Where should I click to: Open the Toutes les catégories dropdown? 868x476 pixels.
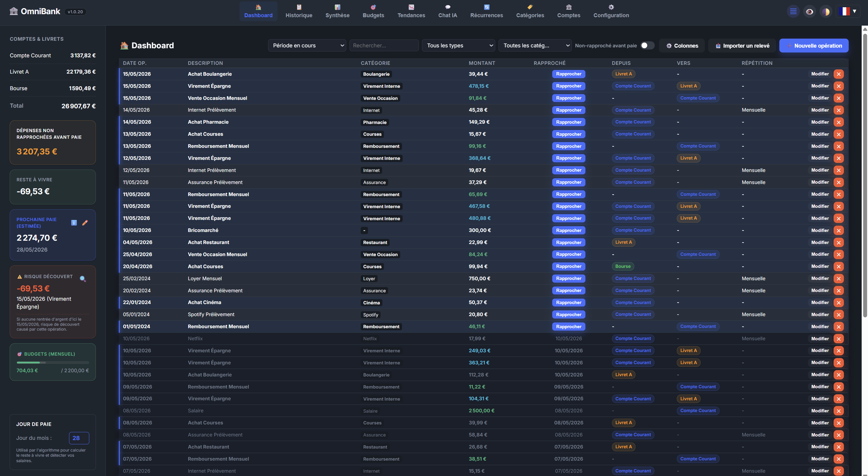point(535,46)
